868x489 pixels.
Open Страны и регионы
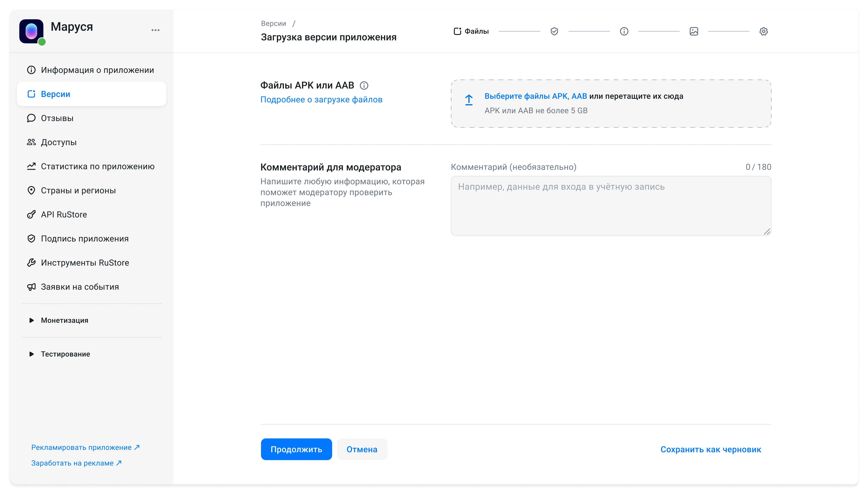tap(92, 191)
